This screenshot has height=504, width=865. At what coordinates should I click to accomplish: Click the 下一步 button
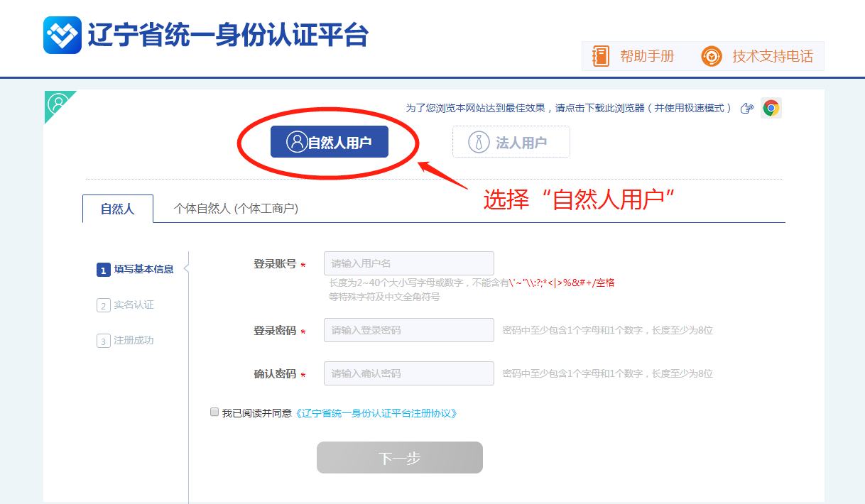[x=400, y=458]
